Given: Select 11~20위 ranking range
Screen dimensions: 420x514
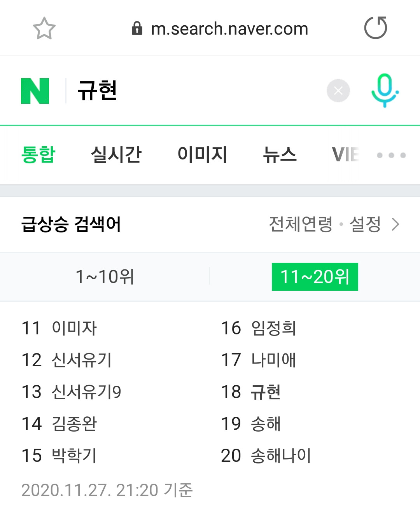Looking at the screenshot, I should (315, 277).
